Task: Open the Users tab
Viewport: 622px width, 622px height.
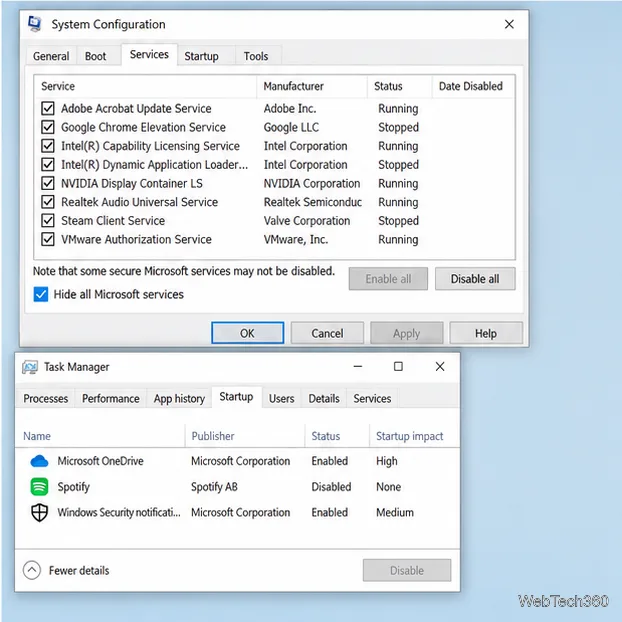Action: [282, 399]
